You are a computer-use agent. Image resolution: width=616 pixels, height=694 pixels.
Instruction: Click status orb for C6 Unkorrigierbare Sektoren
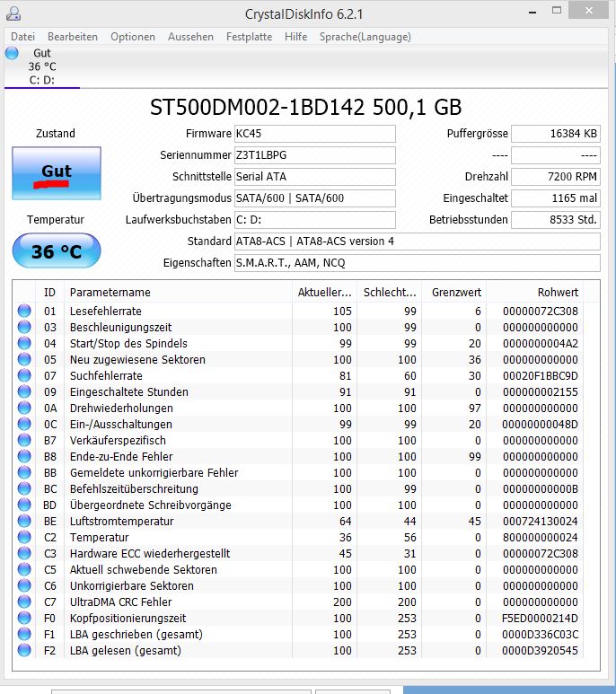24,585
